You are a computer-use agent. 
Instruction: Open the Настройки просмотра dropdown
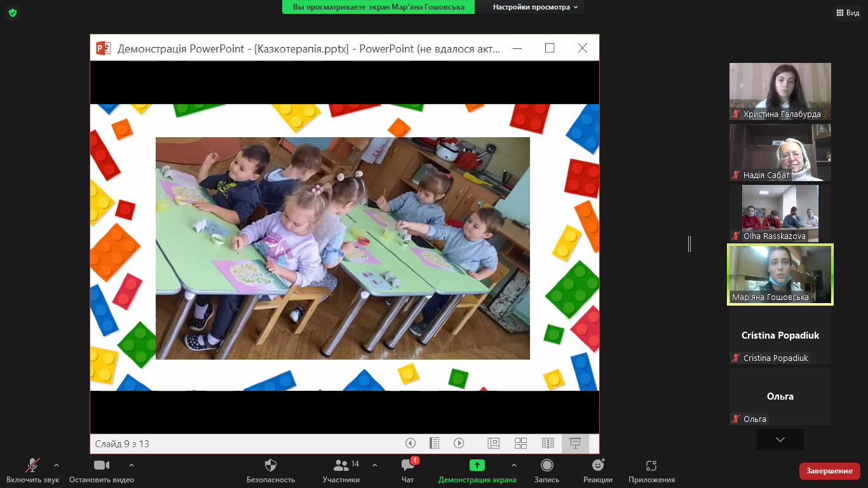click(x=536, y=7)
